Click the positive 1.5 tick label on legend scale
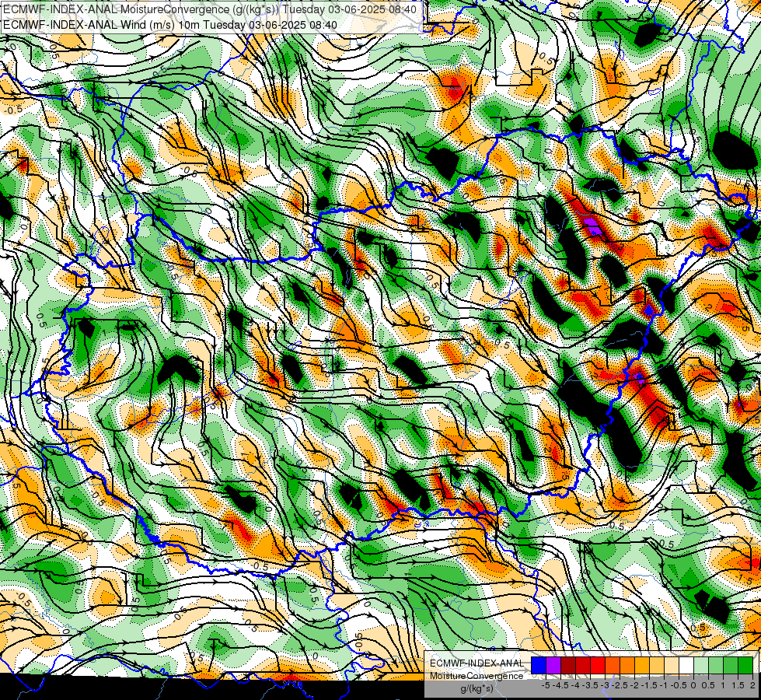761x700 pixels. click(738, 685)
